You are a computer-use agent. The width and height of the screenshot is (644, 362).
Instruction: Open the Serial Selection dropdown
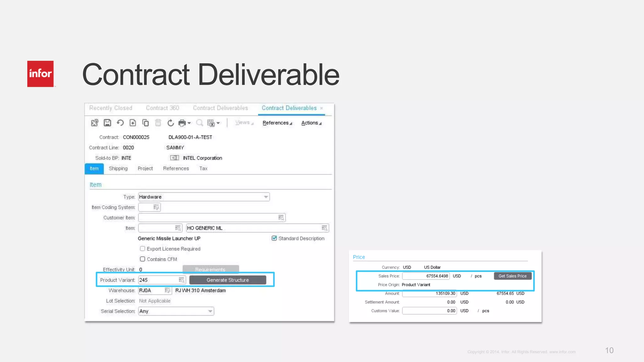coord(210,311)
